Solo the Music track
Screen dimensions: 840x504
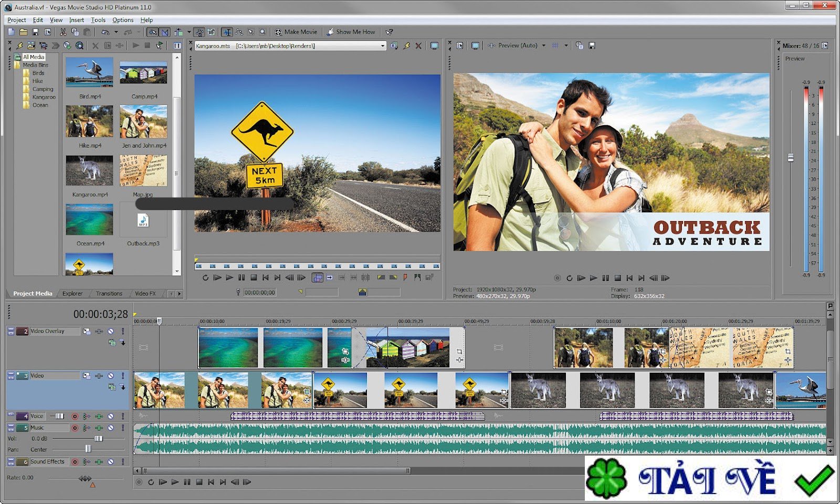[123, 428]
